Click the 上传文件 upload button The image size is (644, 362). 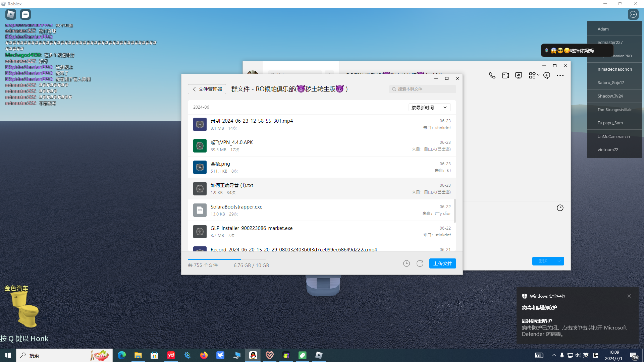pyautogui.click(x=443, y=263)
